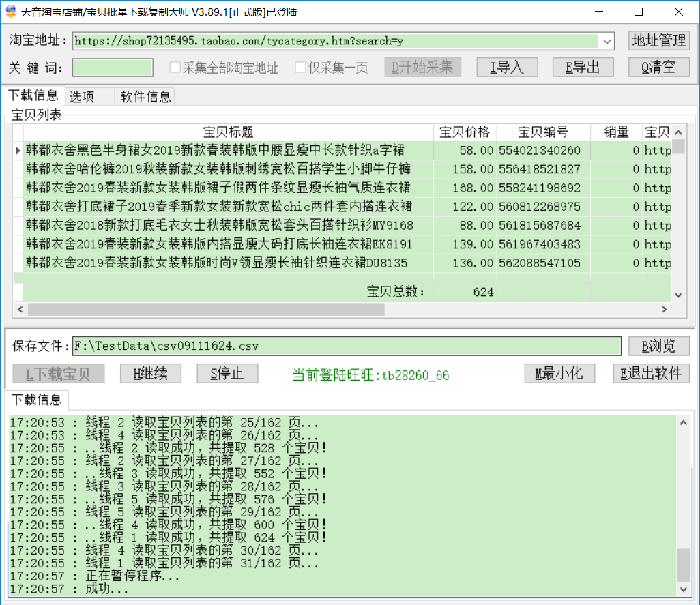
Task: Toggle 仅采集一页 checkbox
Action: (300, 68)
